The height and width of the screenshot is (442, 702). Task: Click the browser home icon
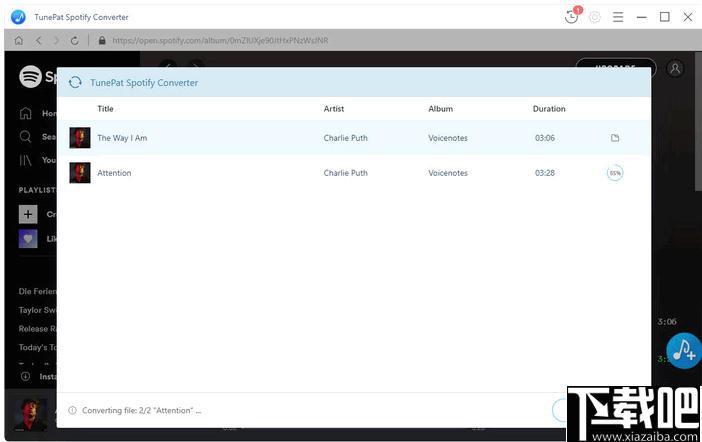coord(18,40)
